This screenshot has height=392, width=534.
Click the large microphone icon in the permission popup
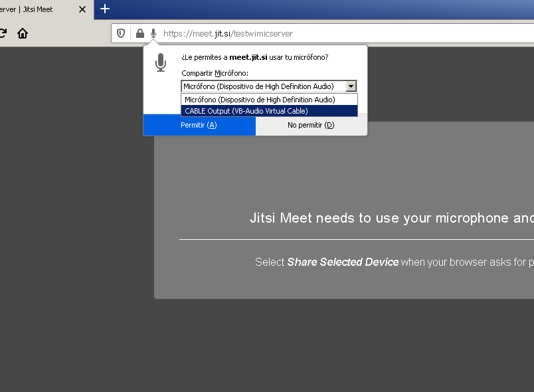coord(161,62)
